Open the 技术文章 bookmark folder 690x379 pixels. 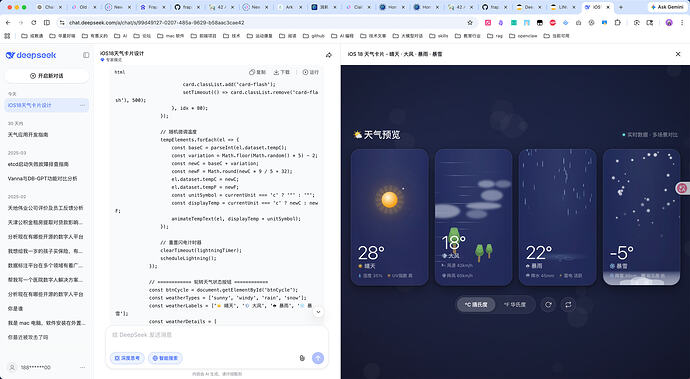(x=373, y=36)
